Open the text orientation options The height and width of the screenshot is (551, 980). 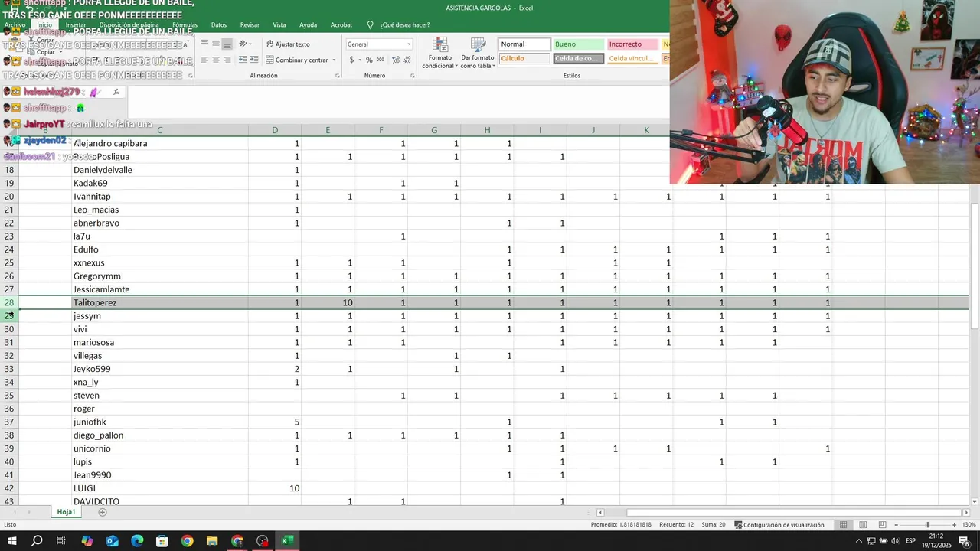click(245, 44)
